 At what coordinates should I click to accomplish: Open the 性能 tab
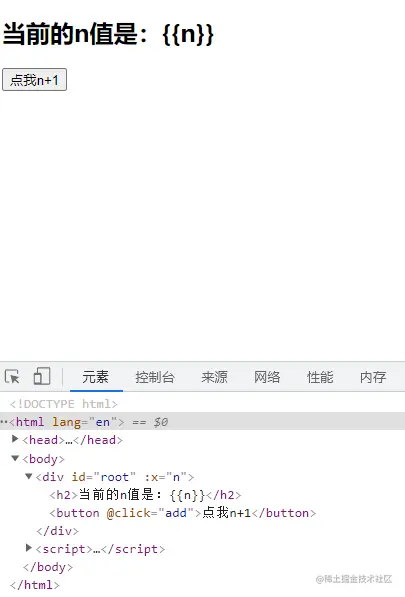320,377
